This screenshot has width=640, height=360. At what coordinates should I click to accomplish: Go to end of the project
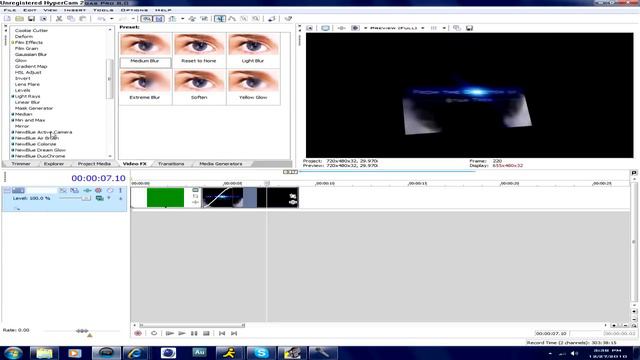[234, 333]
